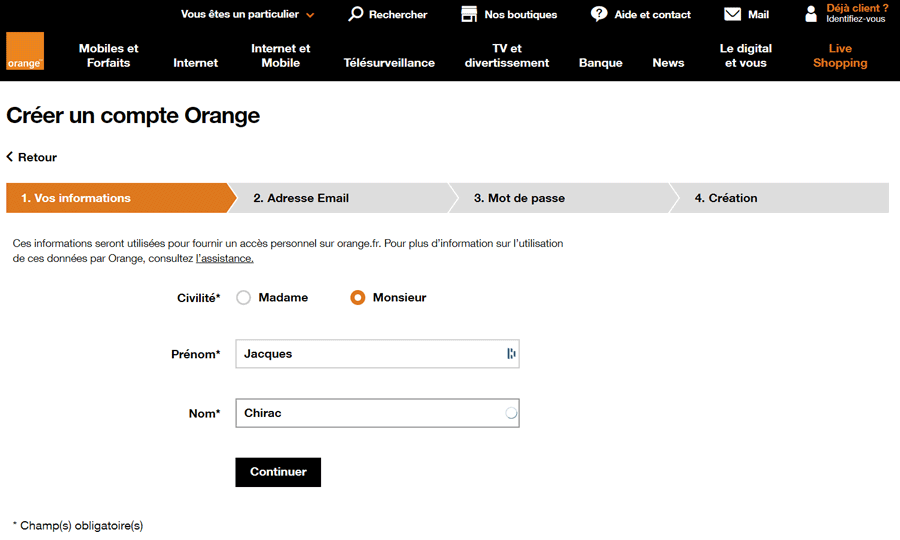Click the user profile icon
The image size is (900, 540).
[810, 14]
